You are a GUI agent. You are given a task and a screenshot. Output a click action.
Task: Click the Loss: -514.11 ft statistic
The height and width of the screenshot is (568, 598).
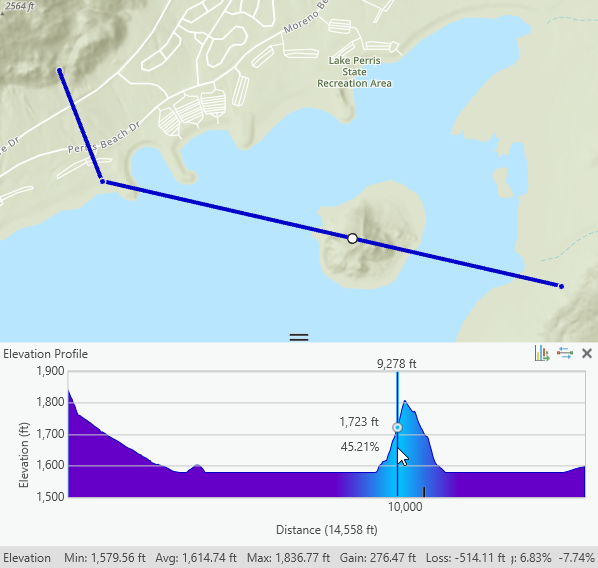465,558
